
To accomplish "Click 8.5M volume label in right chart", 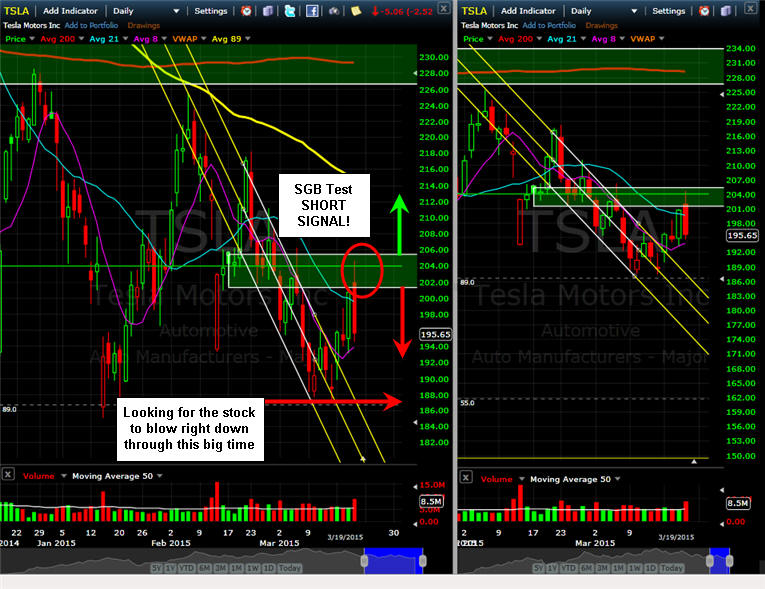I will (738, 503).
